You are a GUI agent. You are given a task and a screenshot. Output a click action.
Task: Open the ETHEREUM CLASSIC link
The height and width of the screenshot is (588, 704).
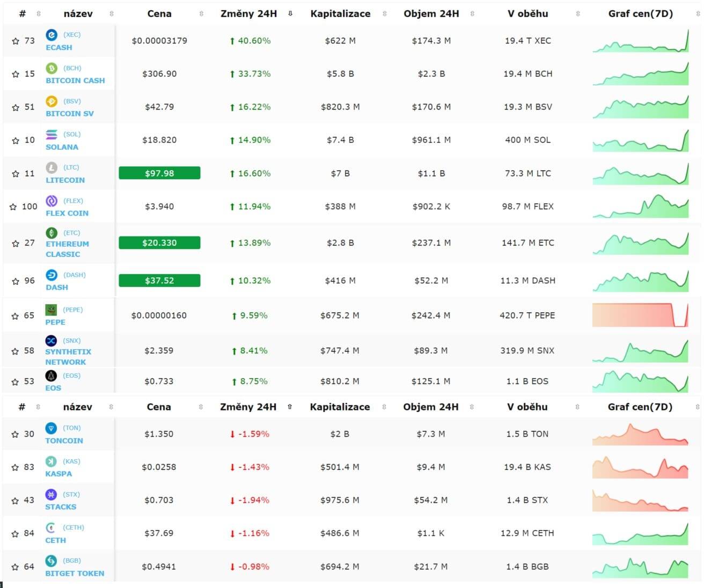68,249
